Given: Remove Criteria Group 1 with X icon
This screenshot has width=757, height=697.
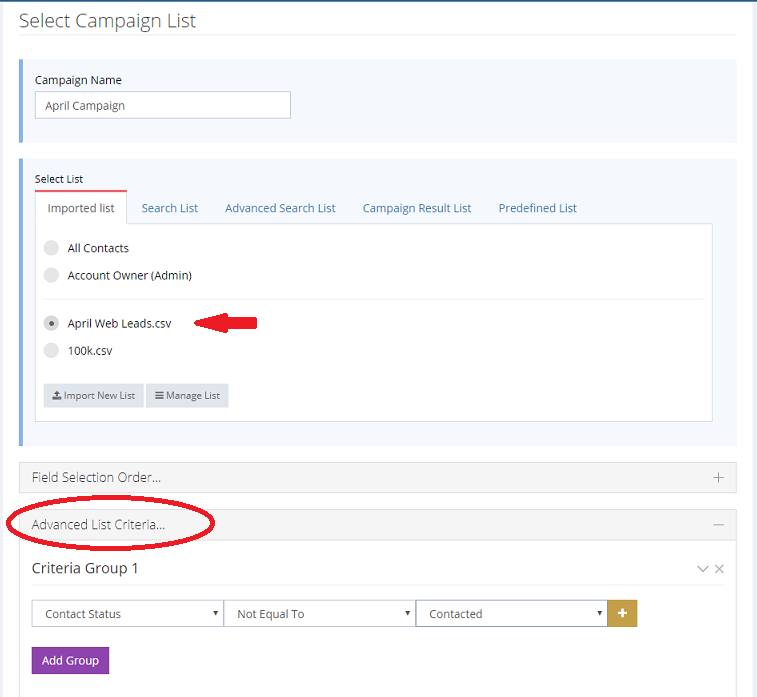Looking at the screenshot, I should [719, 569].
